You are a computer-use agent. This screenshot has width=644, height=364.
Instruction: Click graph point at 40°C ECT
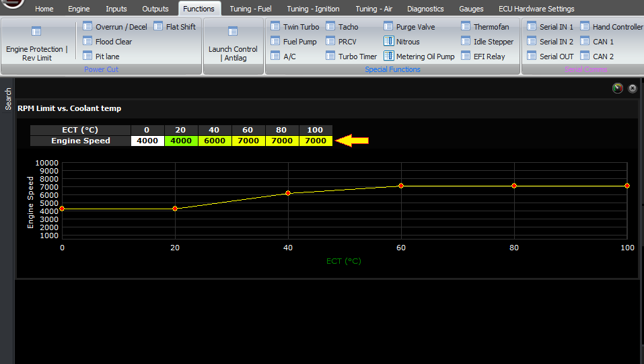(288, 193)
